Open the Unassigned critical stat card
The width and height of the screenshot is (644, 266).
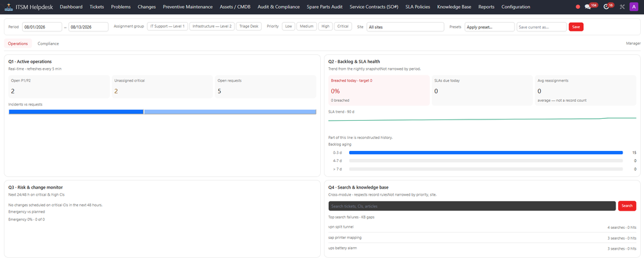[x=162, y=87]
